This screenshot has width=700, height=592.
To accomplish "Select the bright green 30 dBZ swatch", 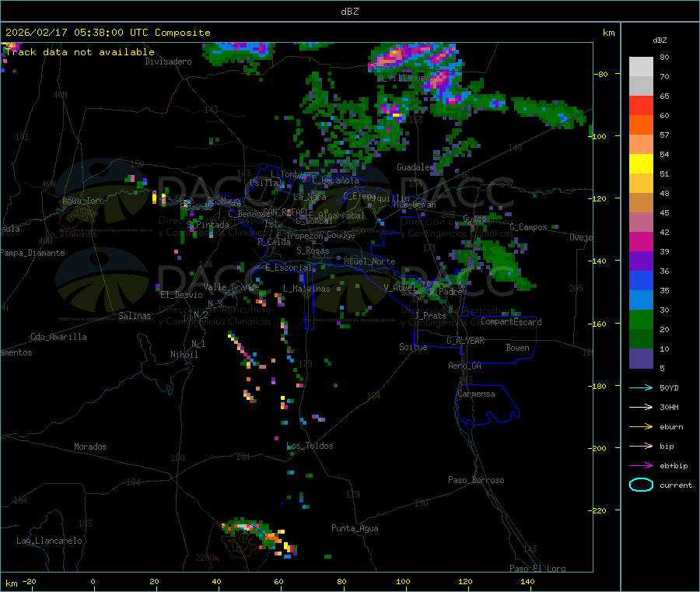I will click(641, 319).
